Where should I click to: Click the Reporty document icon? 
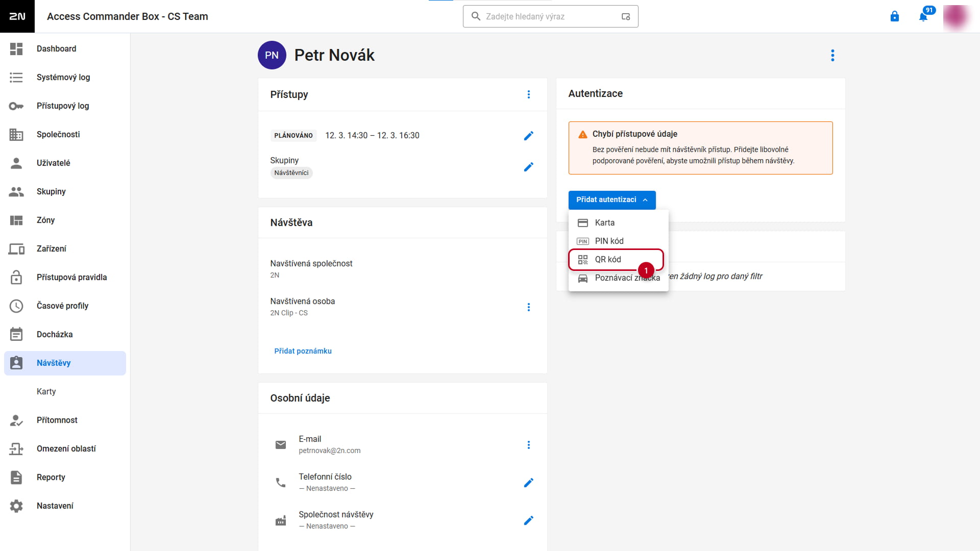(16, 478)
